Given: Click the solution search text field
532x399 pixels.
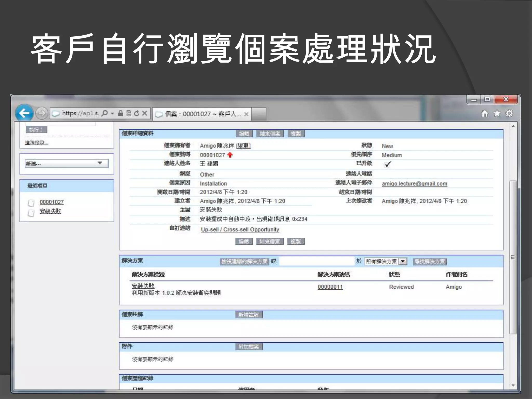Looking at the screenshot, I should [317, 261].
